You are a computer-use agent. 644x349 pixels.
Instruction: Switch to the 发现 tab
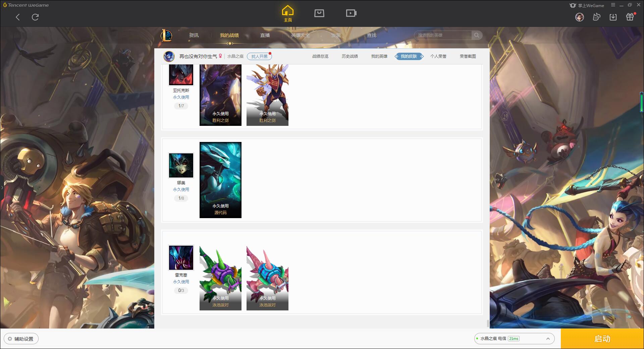[x=336, y=35]
